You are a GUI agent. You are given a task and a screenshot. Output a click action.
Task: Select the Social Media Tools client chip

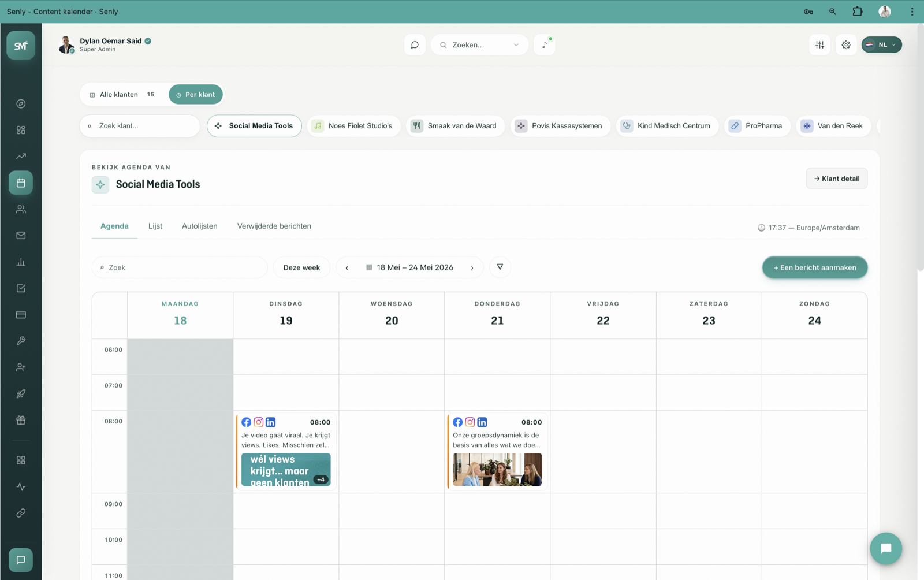pos(254,126)
